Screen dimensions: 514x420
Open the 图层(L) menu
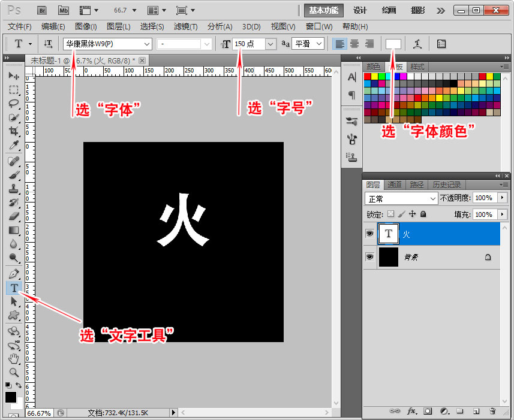pyautogui.click(x=118, y=26)
